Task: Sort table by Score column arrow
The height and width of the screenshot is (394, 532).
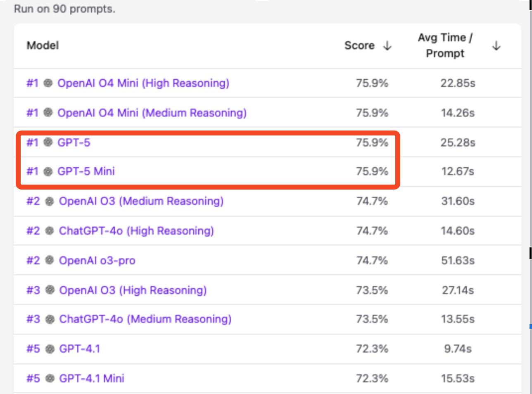Action: click(x=387, y=45)
